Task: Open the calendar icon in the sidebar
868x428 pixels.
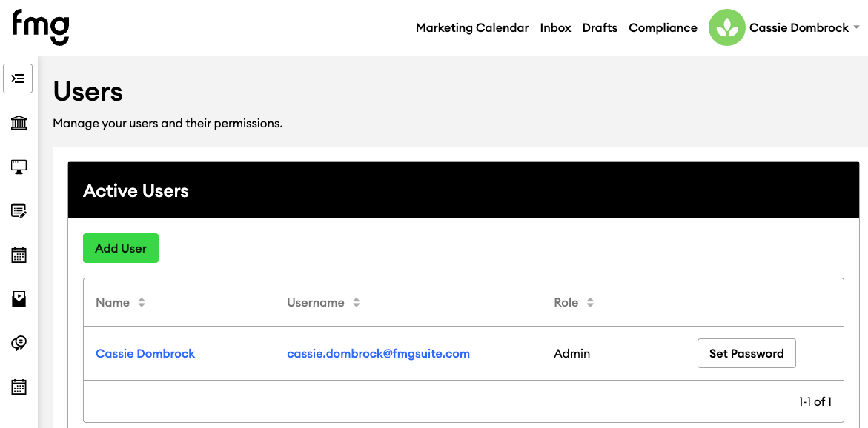Action: pyautogui.click(x=18, y=254)
